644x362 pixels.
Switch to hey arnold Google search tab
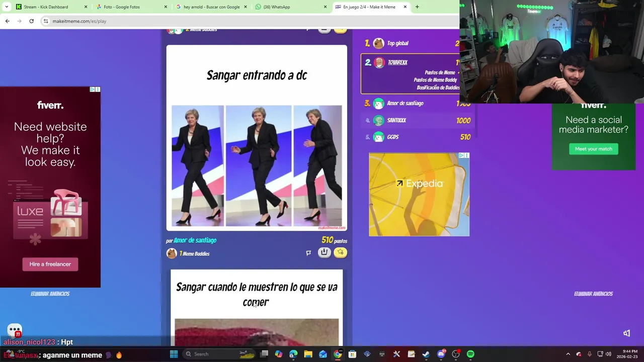[211, 7]
